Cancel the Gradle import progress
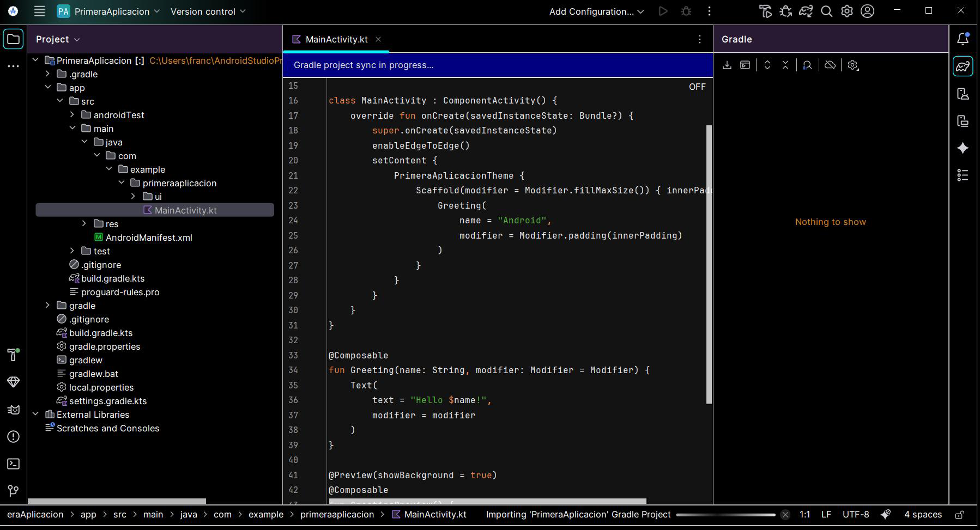The image size is (980, 530). click(785, 515)
